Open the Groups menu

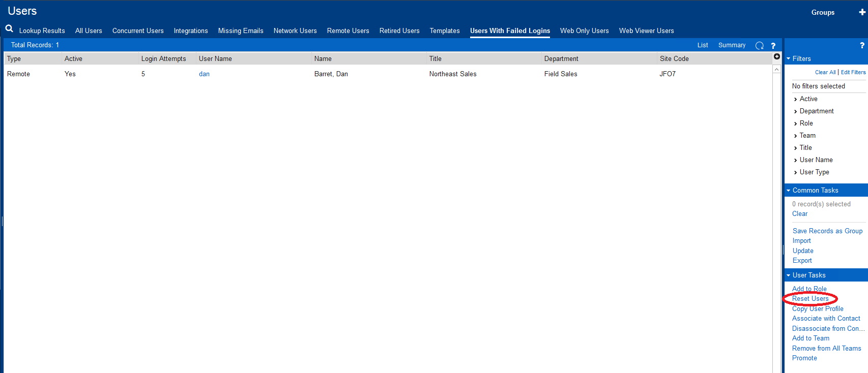(x=823, y=12)
